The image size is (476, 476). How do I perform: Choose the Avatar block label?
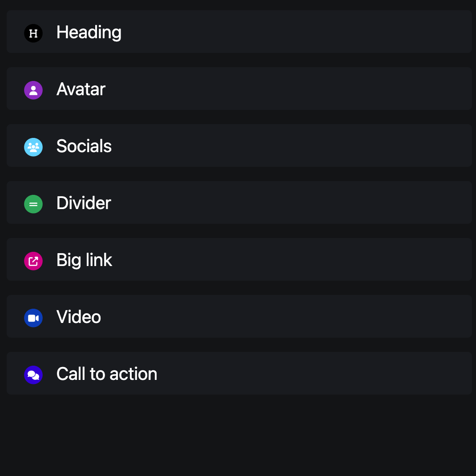coord(81,89)
